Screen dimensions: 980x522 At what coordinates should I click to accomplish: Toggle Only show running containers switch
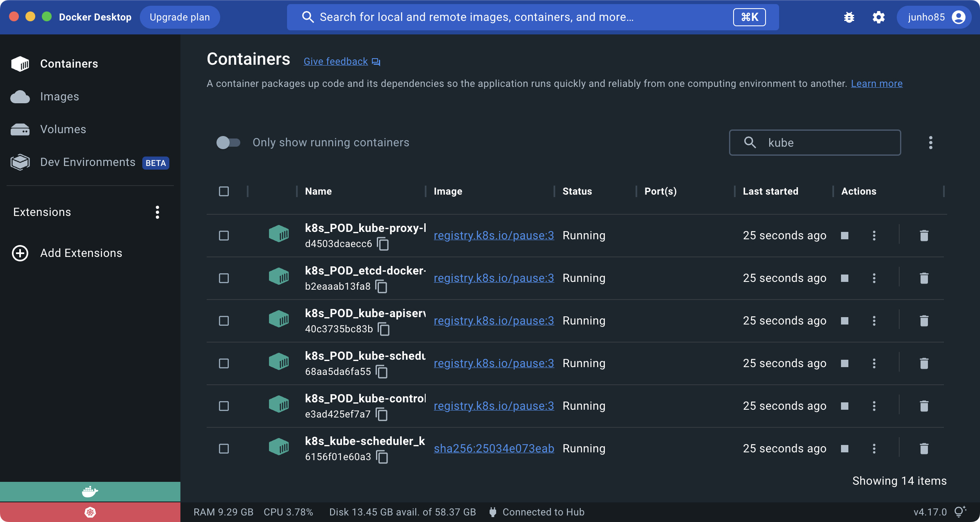click(x=228, y=143)
